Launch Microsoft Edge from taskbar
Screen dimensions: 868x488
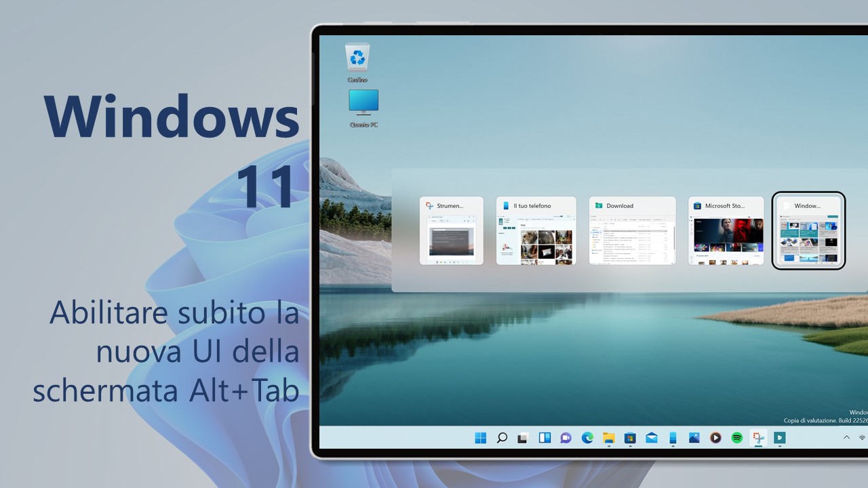click(587, 438)
